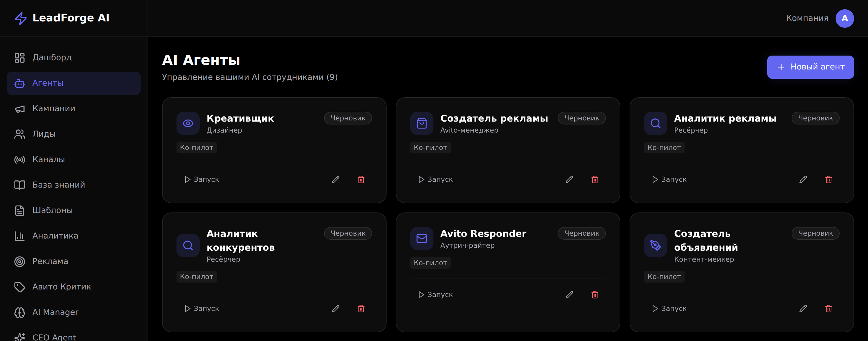Open the Креативщик agent title
The width and height of the screenshot is (868, 341).
click(240, 119)
